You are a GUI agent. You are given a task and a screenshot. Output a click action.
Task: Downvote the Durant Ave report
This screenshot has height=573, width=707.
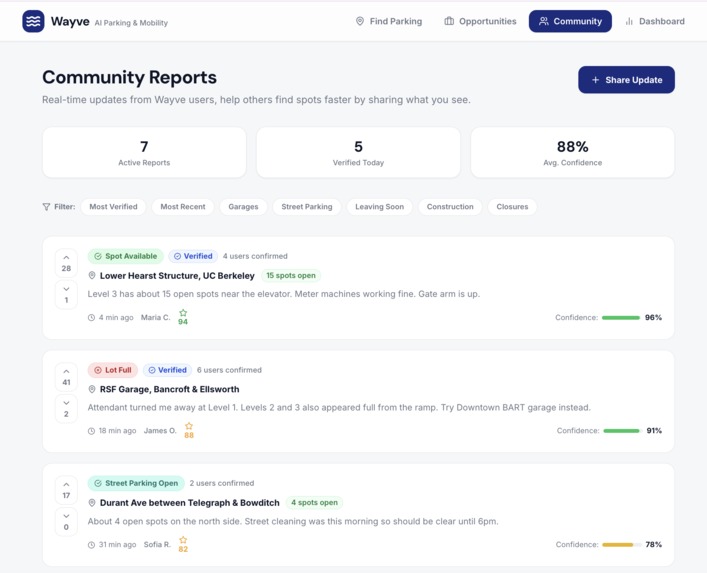66,522
